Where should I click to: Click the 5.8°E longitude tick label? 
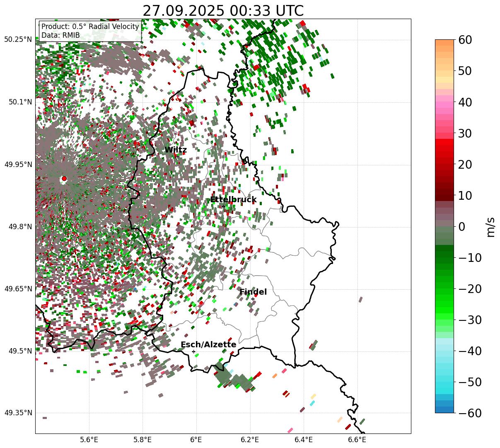pos(143,440)
